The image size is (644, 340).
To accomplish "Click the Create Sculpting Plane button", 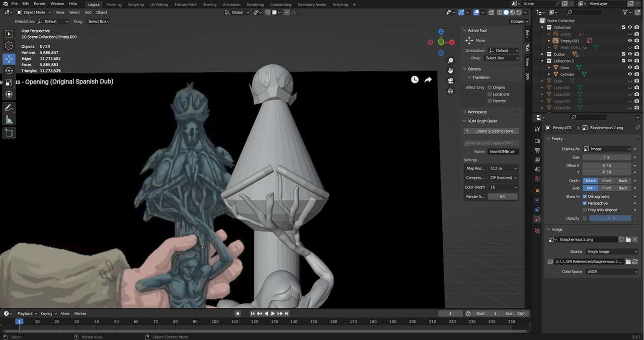I will pos(491,131).
